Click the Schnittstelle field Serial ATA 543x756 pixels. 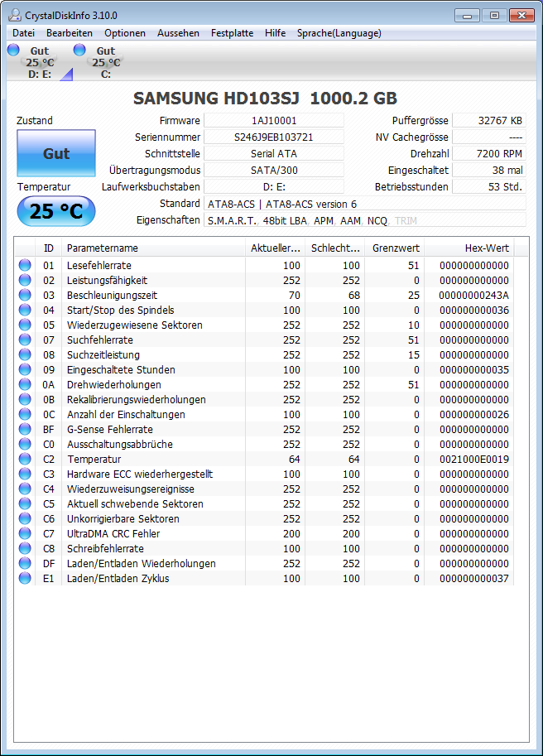(x=274, y=154)
